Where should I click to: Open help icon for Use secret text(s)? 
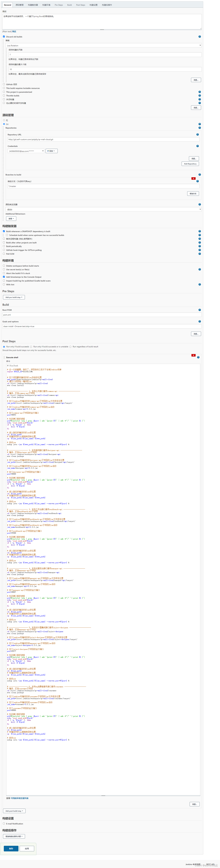click(199, 270)
